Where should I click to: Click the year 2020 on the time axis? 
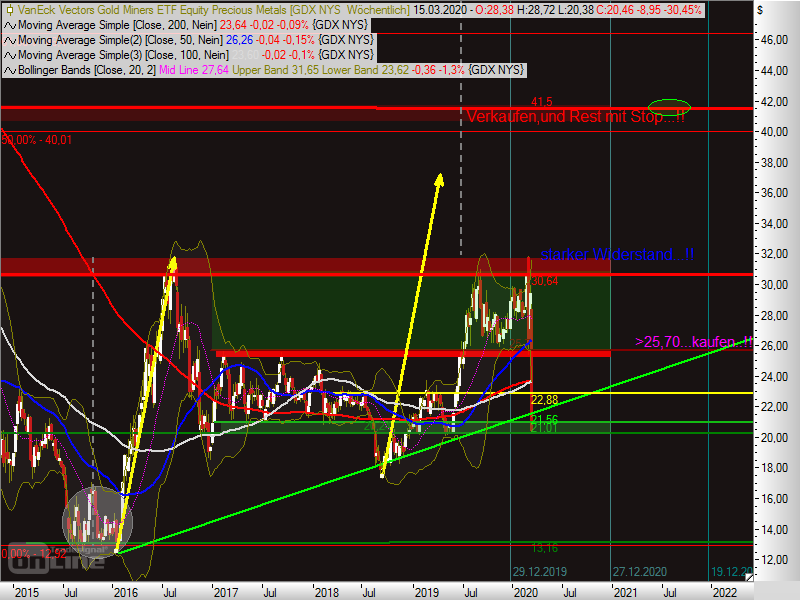(526, 592)
